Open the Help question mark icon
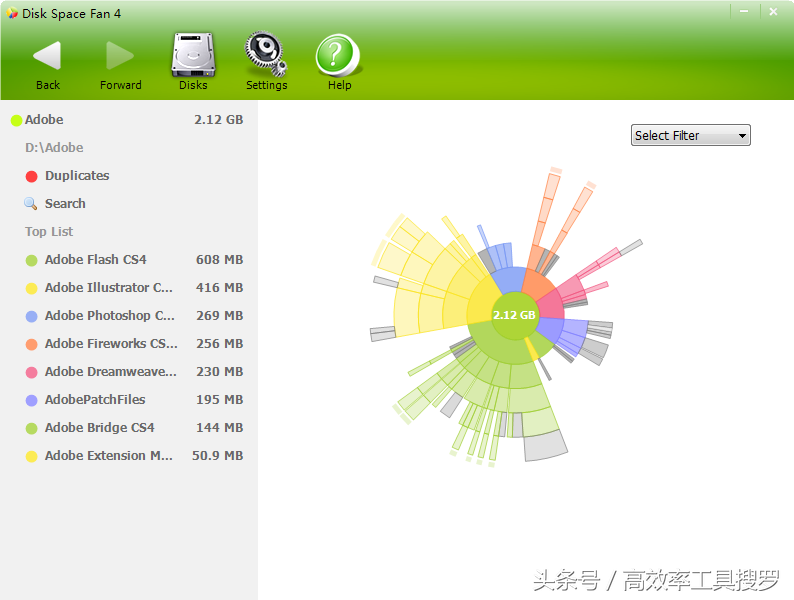Image resolution: width=794 pixels, height=600 pixels. tap(338, 55)
